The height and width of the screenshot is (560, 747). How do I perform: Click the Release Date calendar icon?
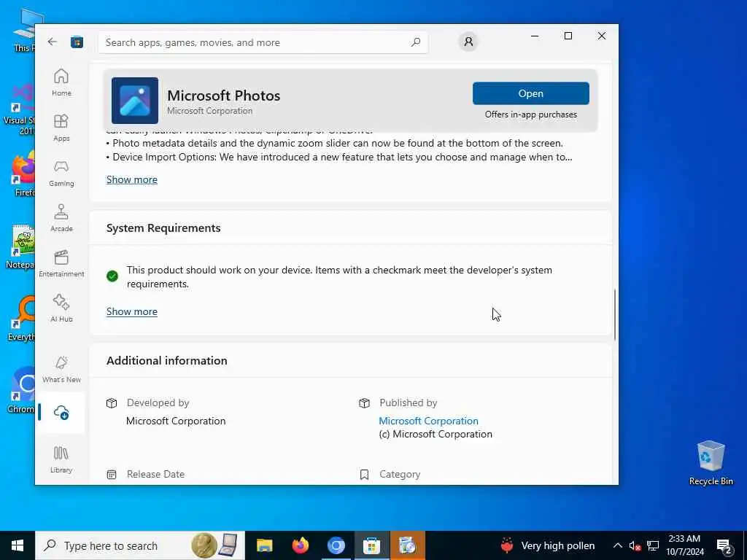coord(112,474)
